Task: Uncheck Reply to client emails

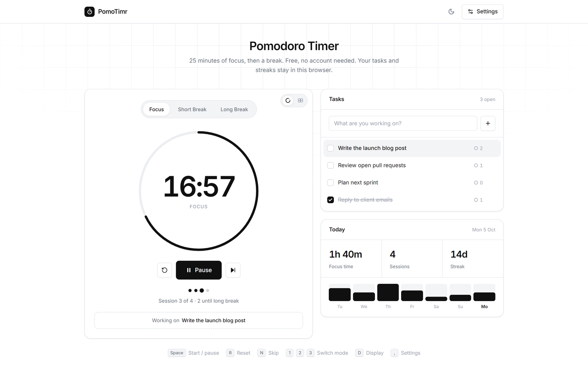Action: tap(331, 200)
